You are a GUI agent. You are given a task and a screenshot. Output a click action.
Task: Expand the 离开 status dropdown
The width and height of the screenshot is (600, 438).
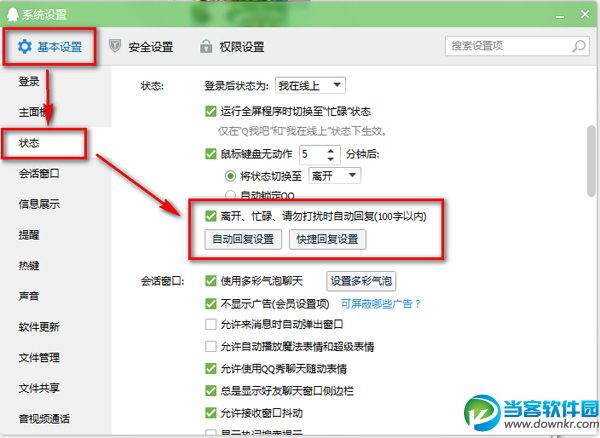pyautogui.click(x=334, y=176)
